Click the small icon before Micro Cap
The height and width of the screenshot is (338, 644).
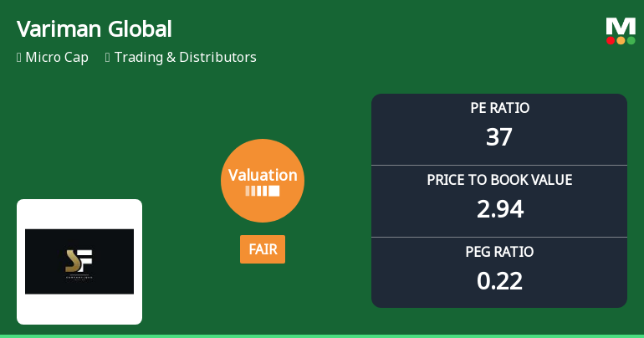18,58
